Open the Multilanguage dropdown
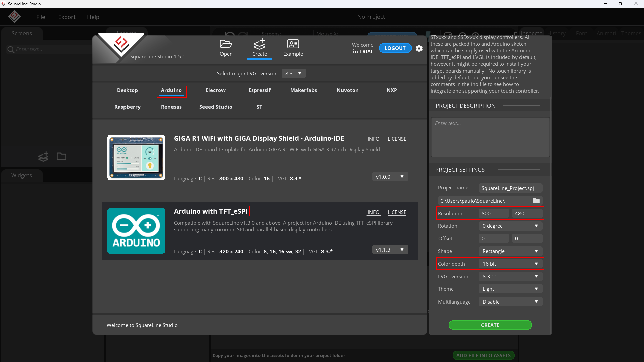644x362 pixels. coord(510,302)
